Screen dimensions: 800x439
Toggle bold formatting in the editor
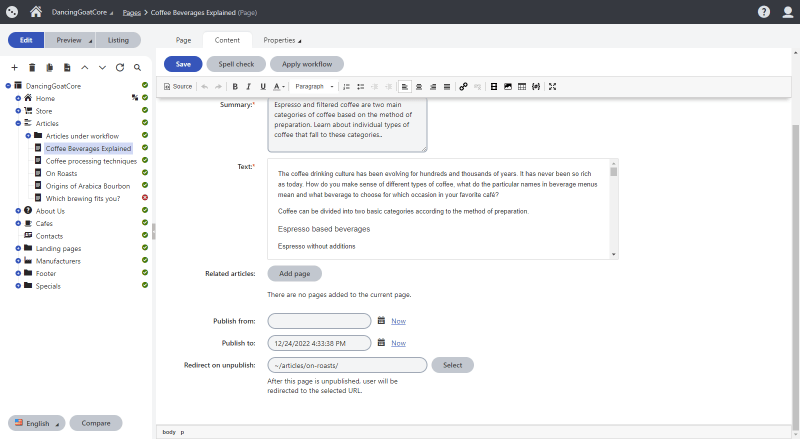pyautogui.click(x=235, y=87)
